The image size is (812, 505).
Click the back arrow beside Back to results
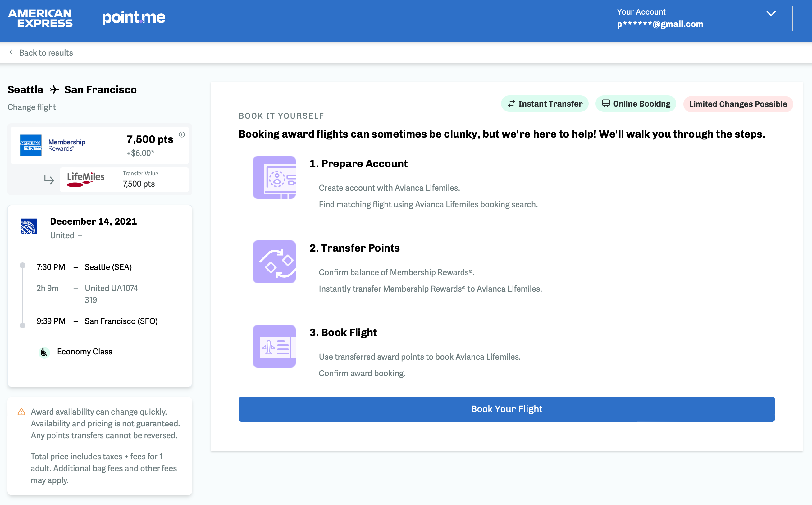click(x=11, y=52)
